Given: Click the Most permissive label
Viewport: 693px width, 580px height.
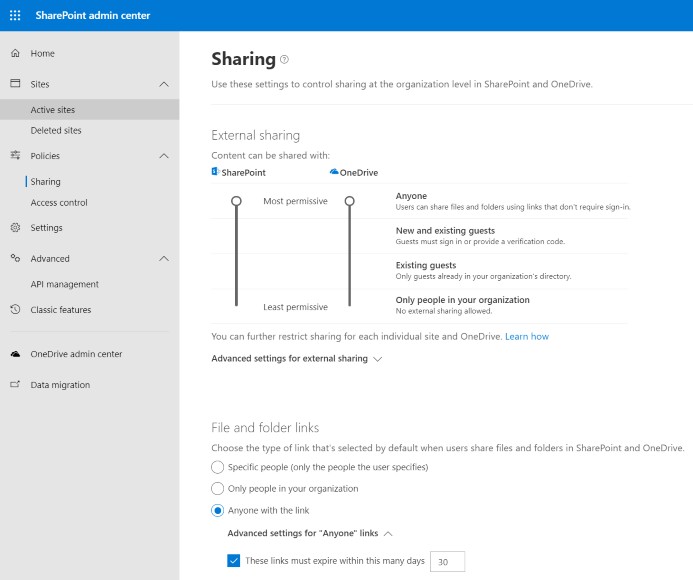Looking at the screenshot, I should (295, 201).
